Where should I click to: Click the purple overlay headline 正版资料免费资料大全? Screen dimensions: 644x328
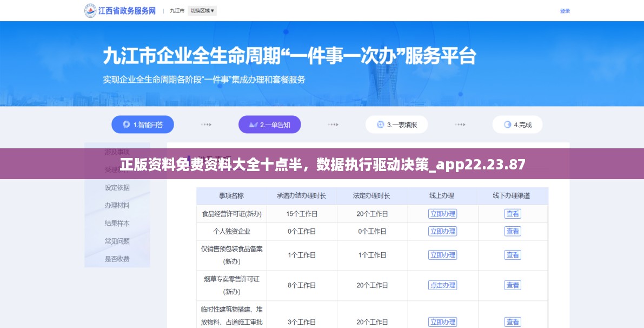[x=322, y=165]
